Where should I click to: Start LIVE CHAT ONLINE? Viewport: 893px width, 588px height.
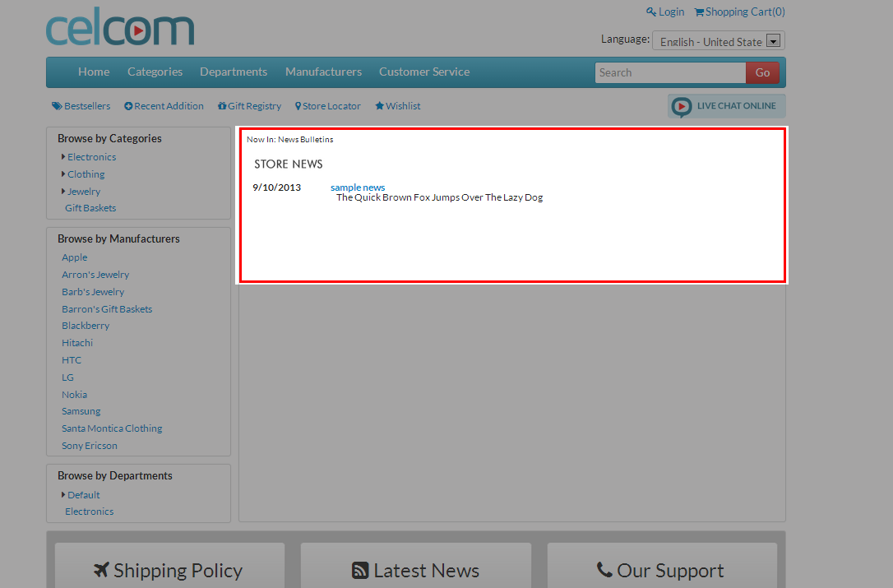coord(727,106)
